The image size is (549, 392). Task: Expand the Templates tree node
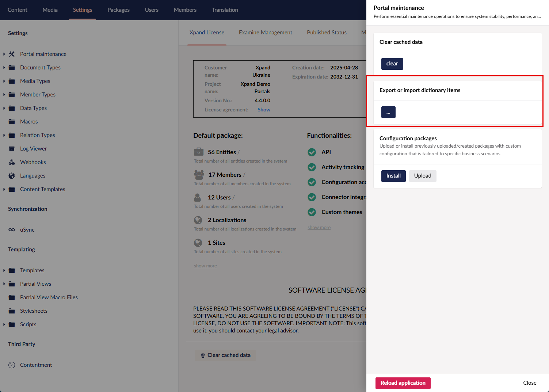click(x=4, y=270)
